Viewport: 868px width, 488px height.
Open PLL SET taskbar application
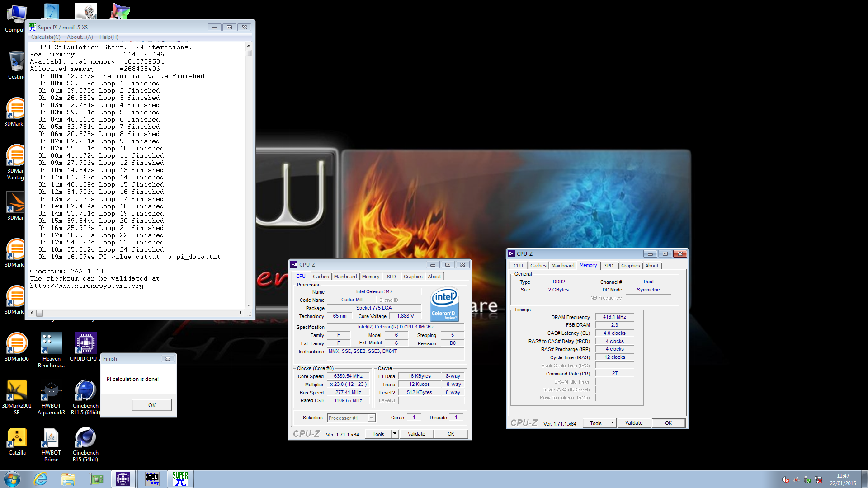pos(152,479)
